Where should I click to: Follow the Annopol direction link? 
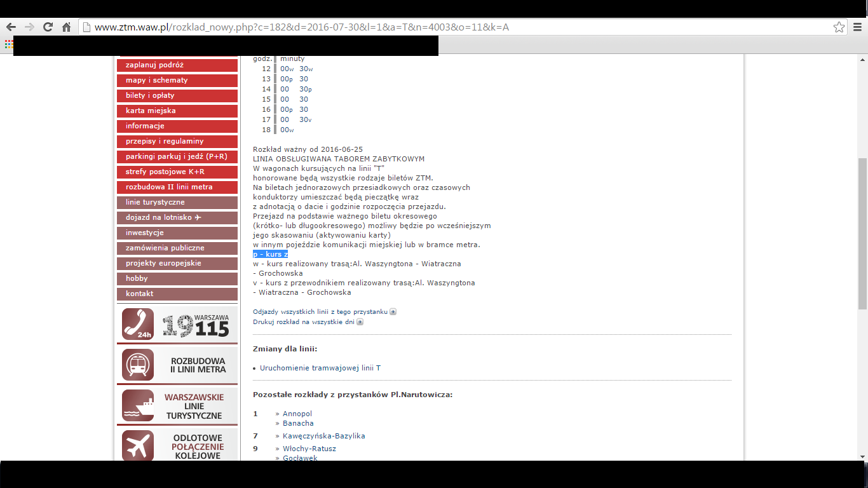297,414
